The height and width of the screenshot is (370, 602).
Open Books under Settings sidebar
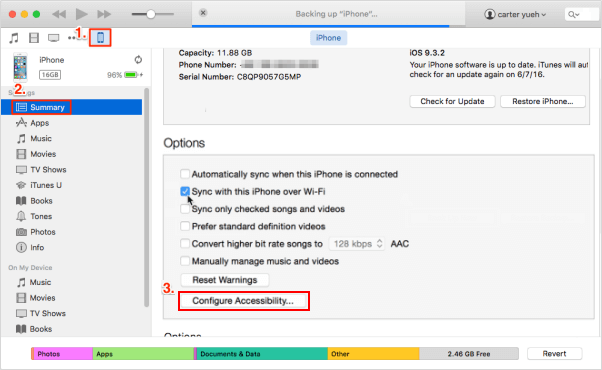[34, 201]
